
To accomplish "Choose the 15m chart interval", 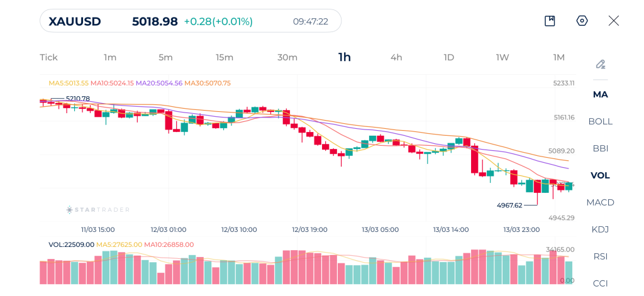I will [225, 57].
